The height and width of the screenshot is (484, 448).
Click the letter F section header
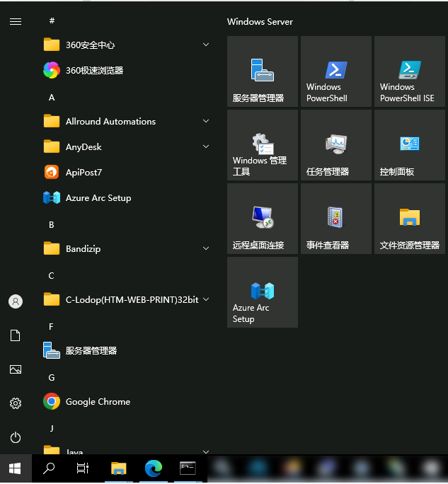(51, 327)
